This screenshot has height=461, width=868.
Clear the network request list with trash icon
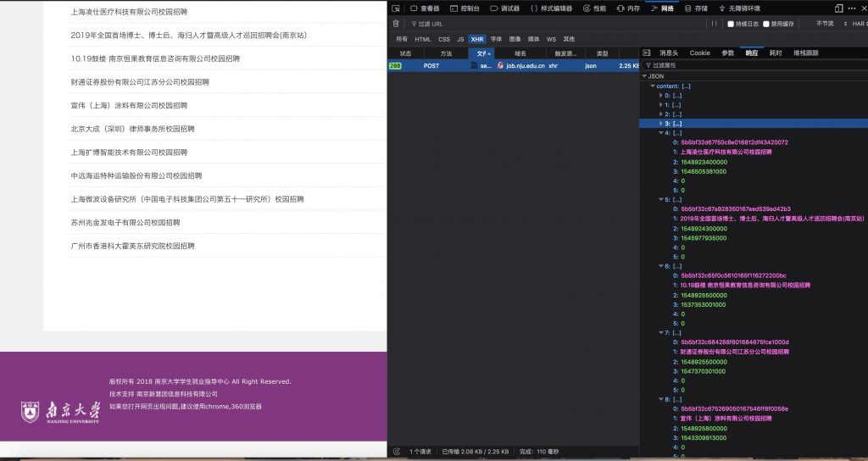(396, 24)
